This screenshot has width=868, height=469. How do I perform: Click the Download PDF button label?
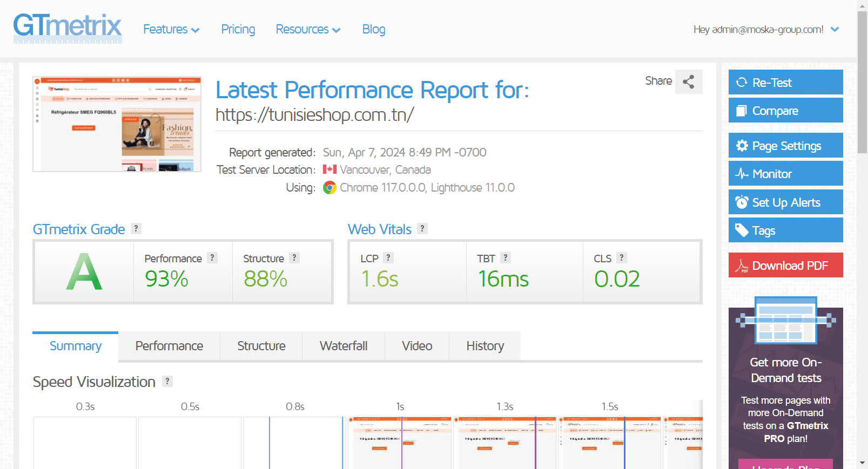tap(790, 266)
